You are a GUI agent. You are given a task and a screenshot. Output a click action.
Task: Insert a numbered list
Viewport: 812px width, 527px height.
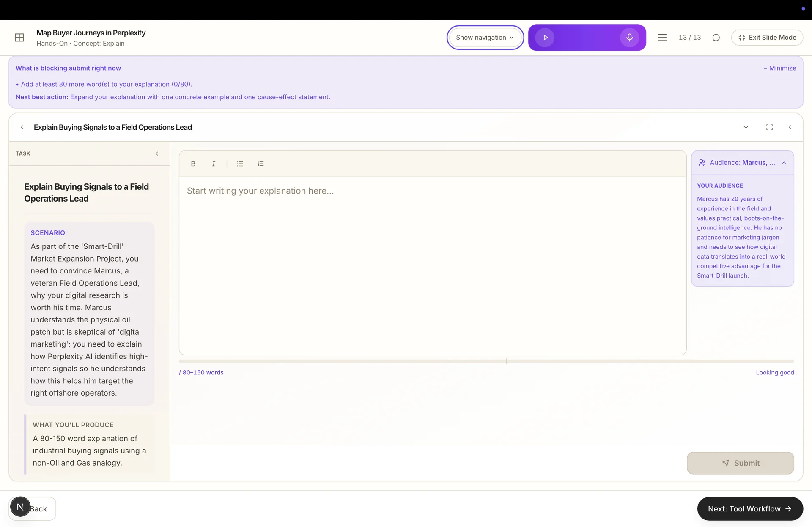(261, 164)
